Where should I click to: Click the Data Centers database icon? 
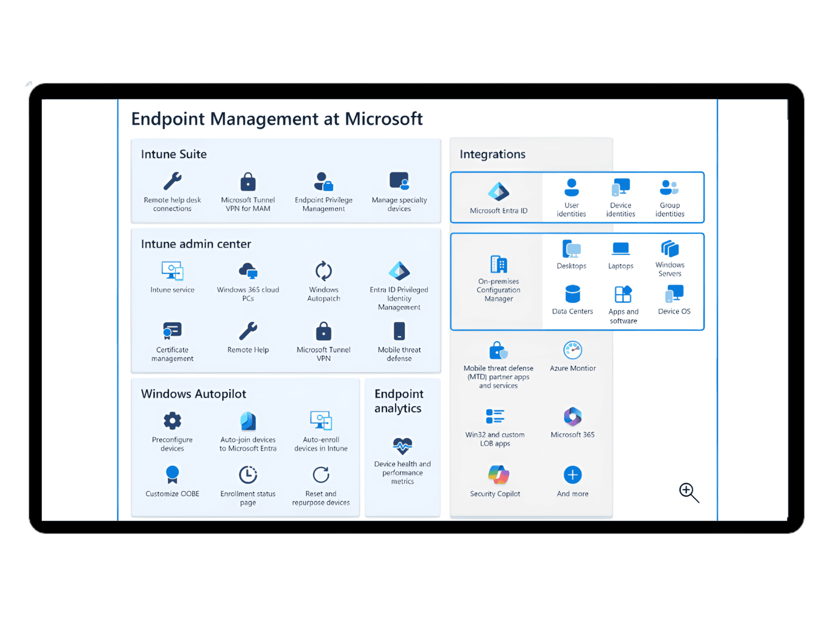tap(572, 294)
